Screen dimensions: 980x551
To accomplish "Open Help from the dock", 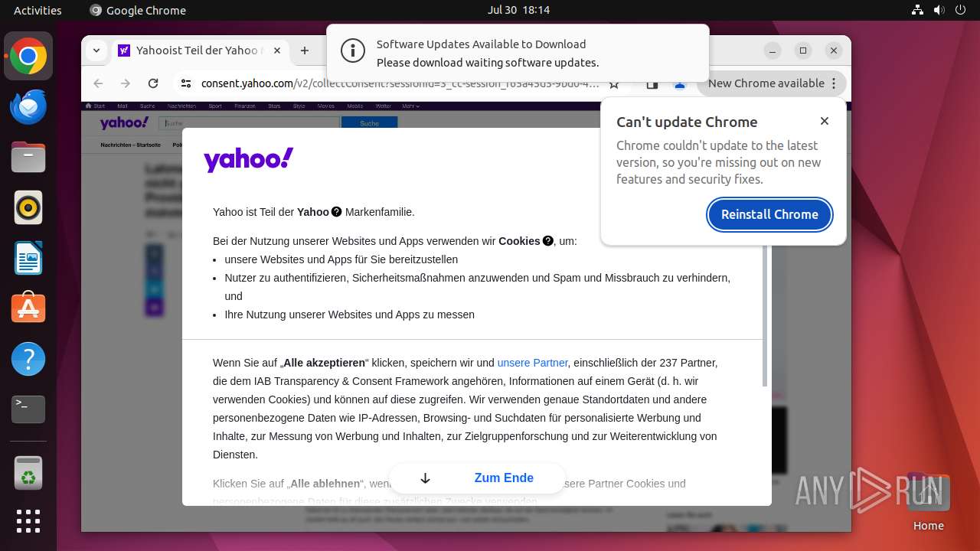I will [28, 359].
